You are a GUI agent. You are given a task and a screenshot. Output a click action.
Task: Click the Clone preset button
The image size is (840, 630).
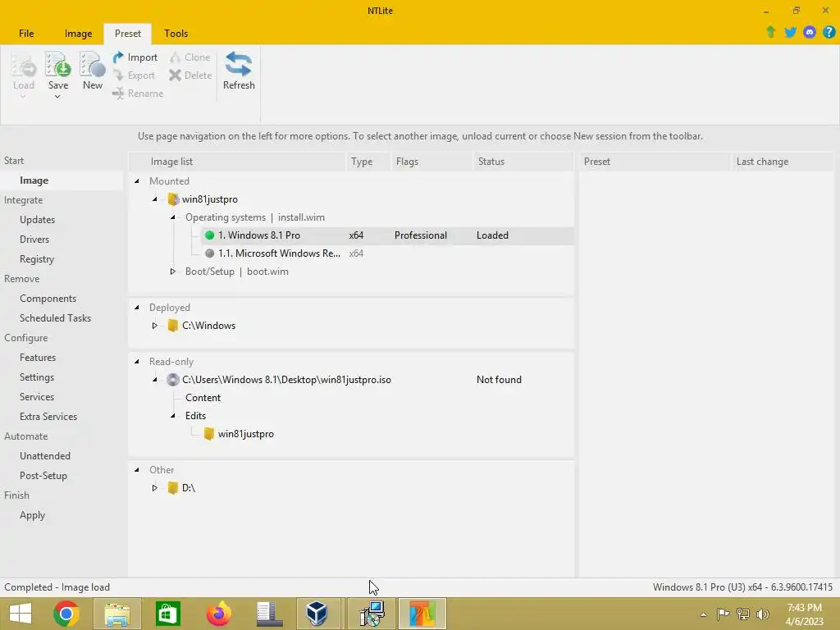[x=190, y=57]
